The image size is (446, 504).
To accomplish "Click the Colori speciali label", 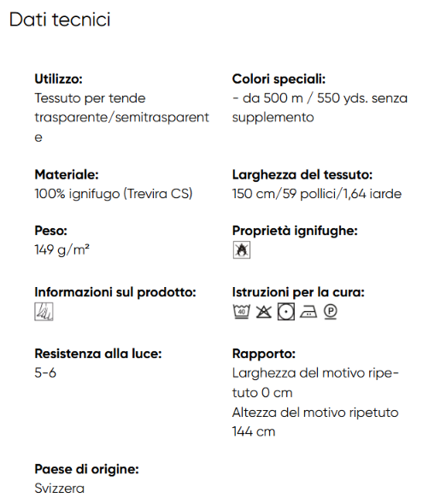I will click(279, 79).
